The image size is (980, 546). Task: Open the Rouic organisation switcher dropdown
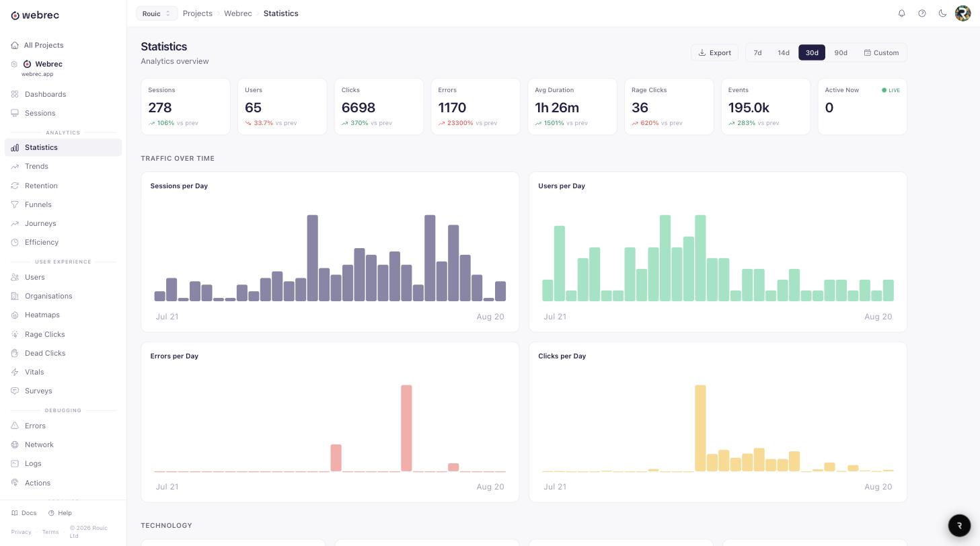click(157, 13)
